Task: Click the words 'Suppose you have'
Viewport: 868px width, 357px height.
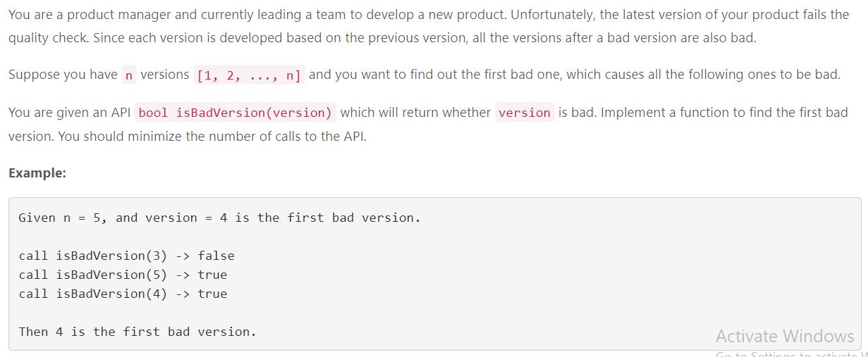Action: [62, 75]
